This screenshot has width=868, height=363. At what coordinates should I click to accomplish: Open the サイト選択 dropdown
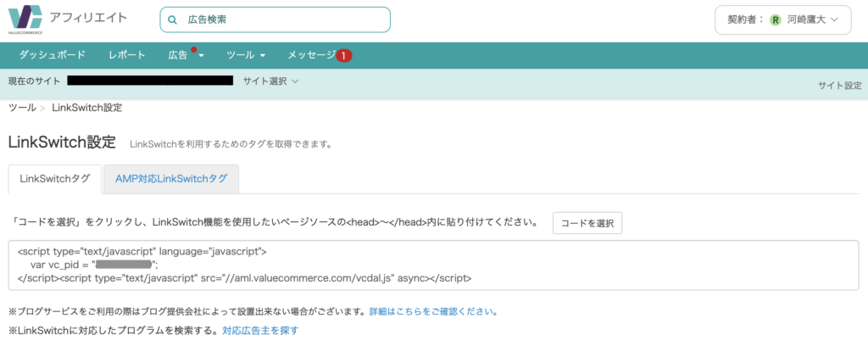(x=270, y=81)
